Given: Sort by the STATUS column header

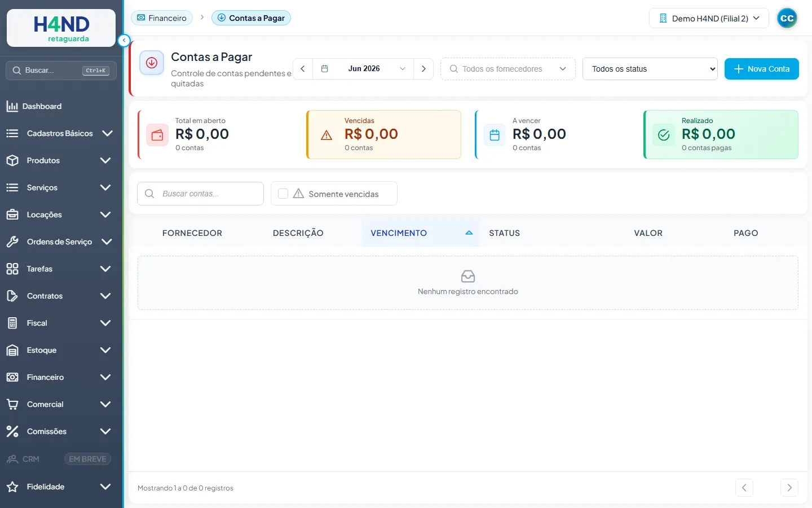Looking at the screenshot, I should pyautogui.click(x=504, y=233).
